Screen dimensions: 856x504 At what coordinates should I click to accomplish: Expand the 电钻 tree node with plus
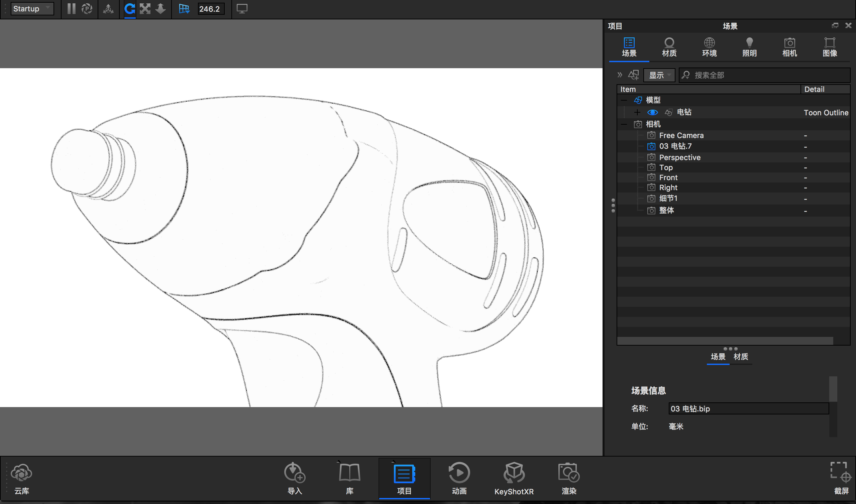pyautogui.click(x=637, y=112)
